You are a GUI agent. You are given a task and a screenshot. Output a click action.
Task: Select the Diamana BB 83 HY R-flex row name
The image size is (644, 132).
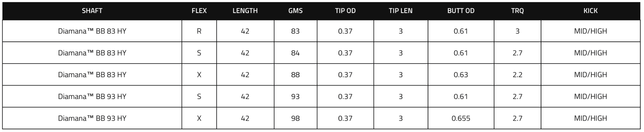92,31
